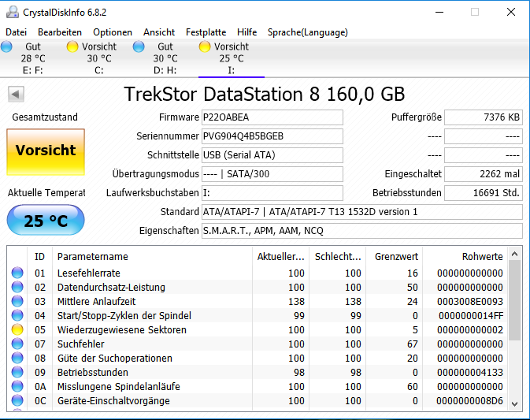This screenshot has width=530, height=420.
Task: Click the Seriennummer field PVG904Q4B5BGEB
Action: [272, 136]
